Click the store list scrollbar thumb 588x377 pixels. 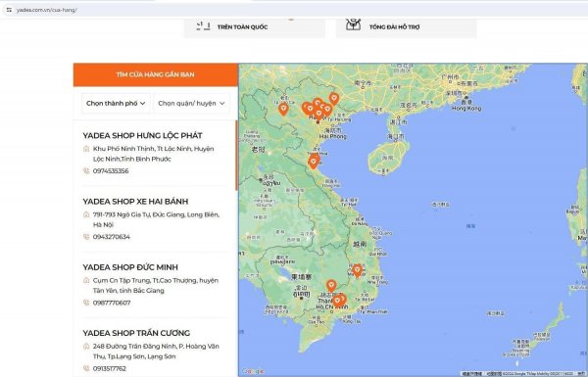(x=236, y=156)
